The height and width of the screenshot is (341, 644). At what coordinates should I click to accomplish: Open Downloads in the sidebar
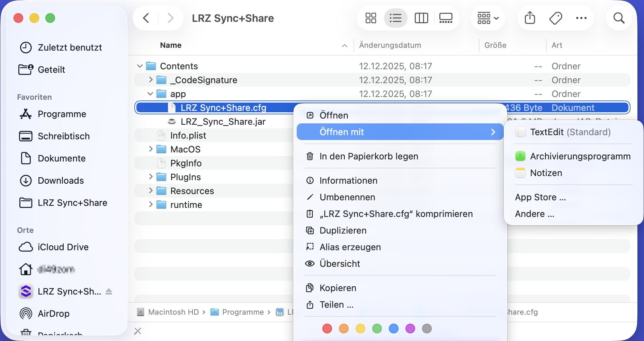[x=61, y=181]
